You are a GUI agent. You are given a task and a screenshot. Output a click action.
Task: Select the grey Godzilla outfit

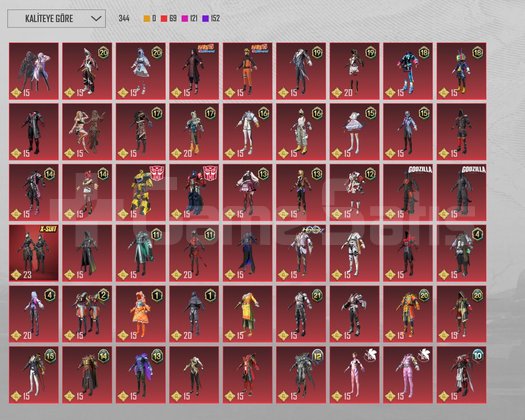pos(461,192)
